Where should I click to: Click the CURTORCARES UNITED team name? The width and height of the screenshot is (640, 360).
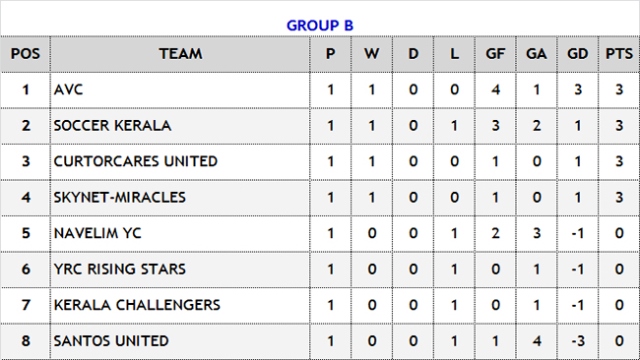click(136, 162)
